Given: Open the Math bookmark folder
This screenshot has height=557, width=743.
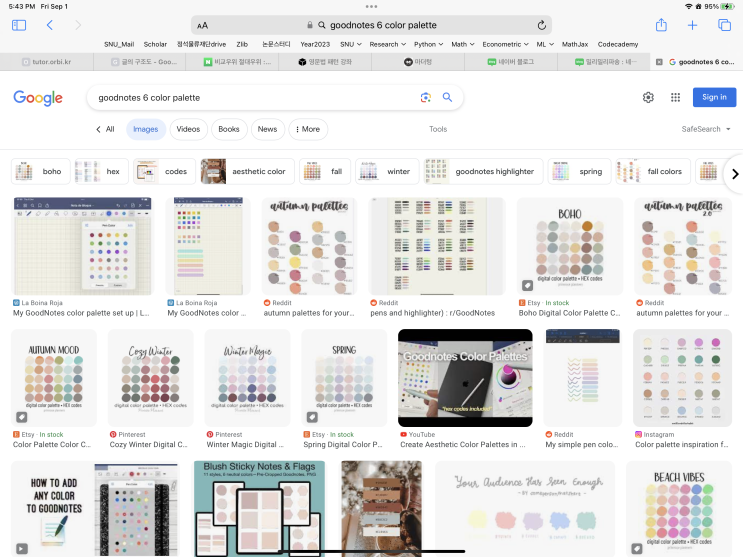Looking at the screenshot, I should [x=462, y=44].
